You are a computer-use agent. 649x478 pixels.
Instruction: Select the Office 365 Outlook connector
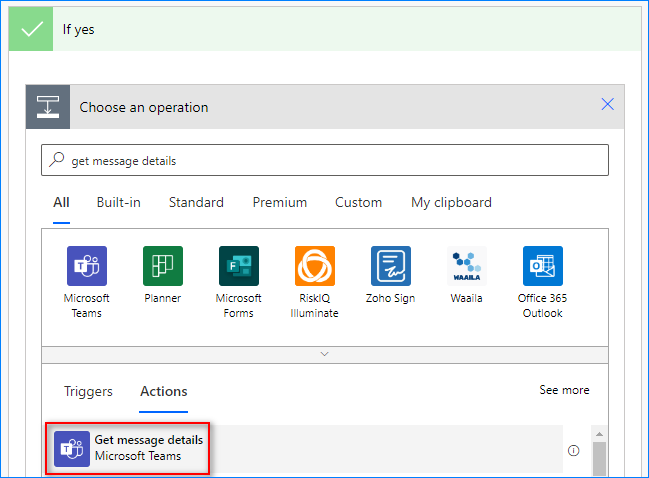coord(543,266)
